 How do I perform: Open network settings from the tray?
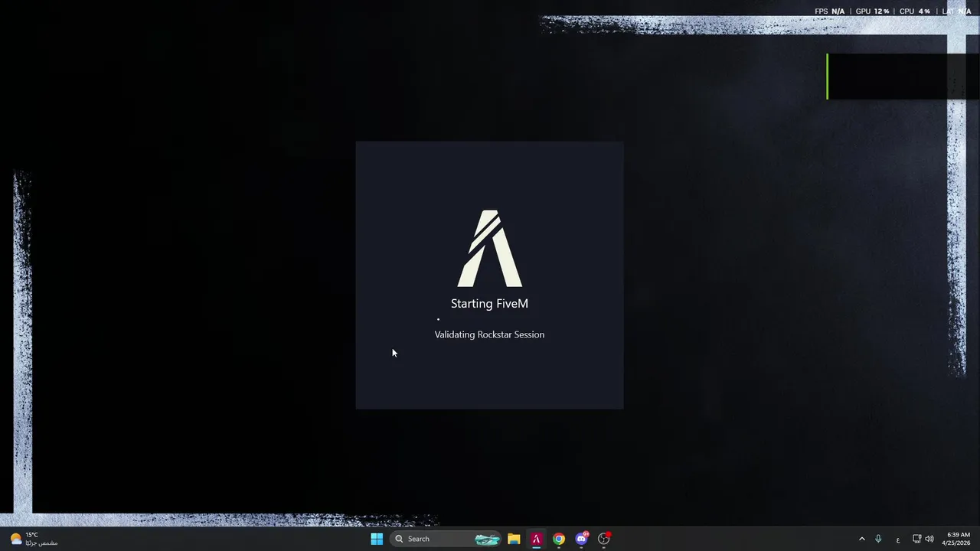click(x=917, y=539)
